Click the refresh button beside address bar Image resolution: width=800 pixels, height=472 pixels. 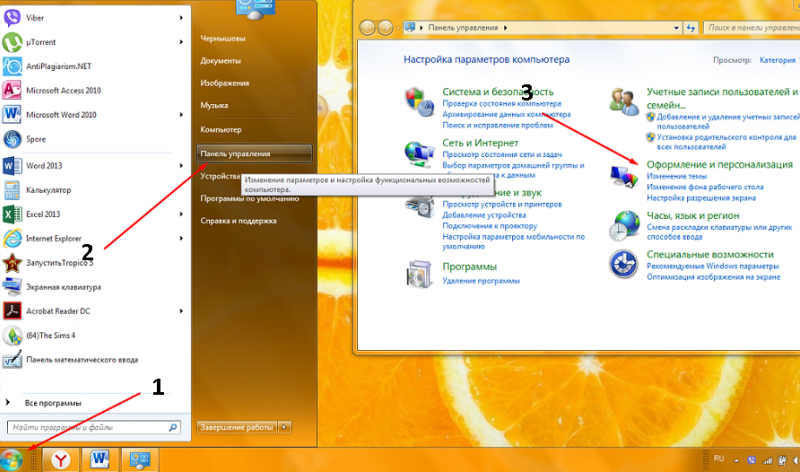691,28
